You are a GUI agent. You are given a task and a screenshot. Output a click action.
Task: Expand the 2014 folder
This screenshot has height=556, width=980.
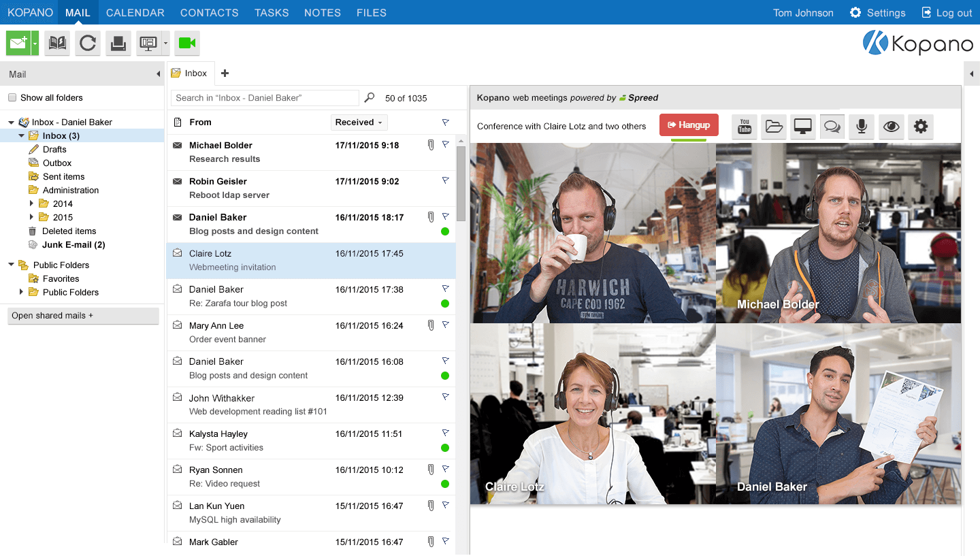pos(31,203)
